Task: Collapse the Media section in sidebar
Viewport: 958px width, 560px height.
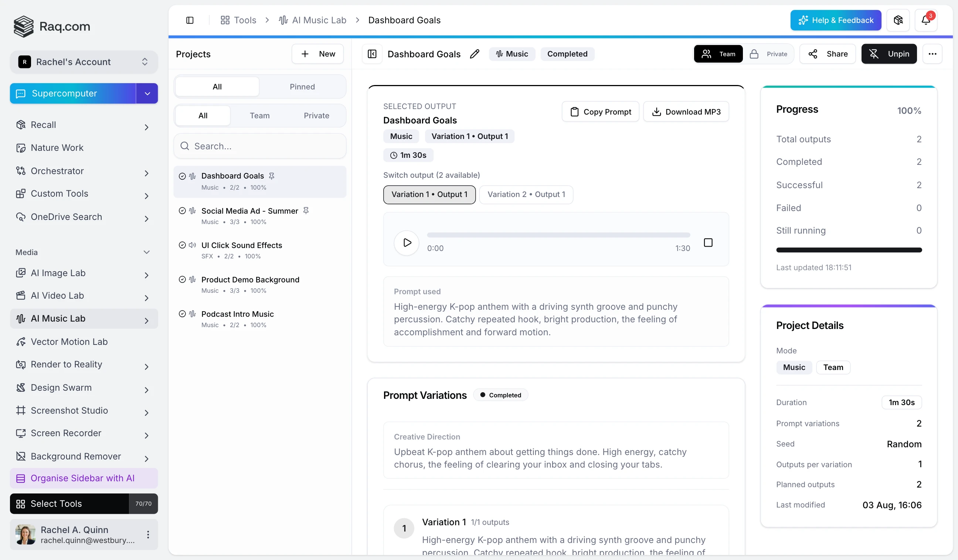Action: pos(146,252)
